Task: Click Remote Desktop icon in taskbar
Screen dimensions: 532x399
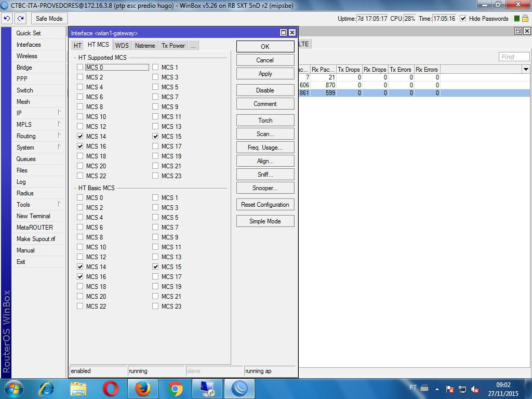Action: [207, 389]
